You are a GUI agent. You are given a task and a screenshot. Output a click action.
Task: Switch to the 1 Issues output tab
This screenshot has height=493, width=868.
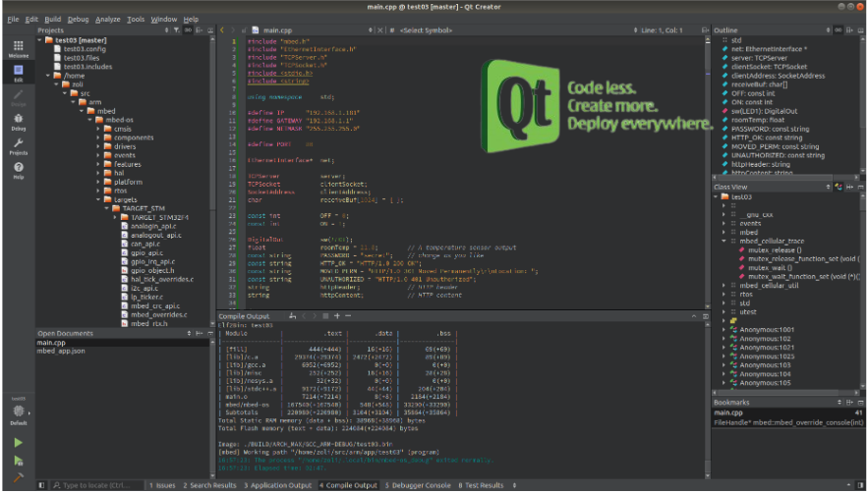pos(162,485)
